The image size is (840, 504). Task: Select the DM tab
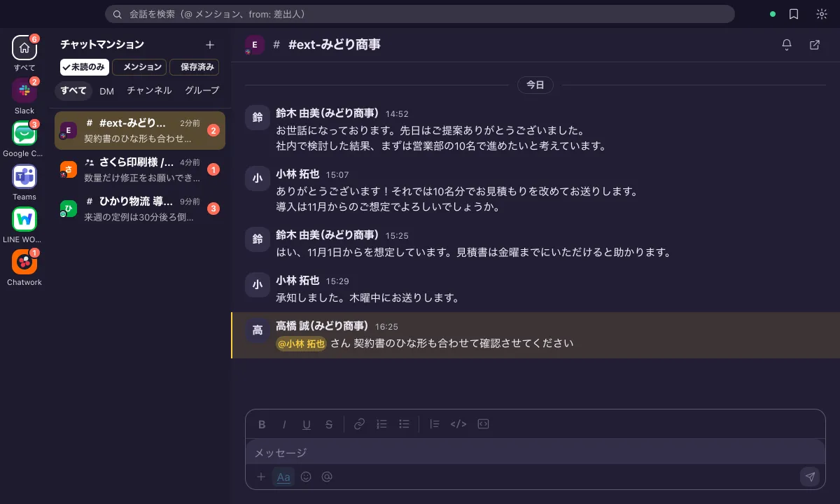[x=106, y=91]
